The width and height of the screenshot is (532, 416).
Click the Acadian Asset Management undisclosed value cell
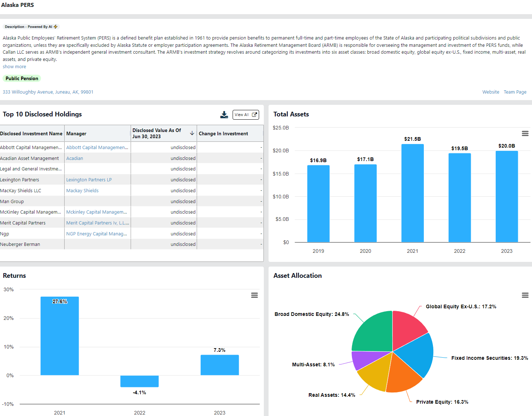(x=164, y=158)
